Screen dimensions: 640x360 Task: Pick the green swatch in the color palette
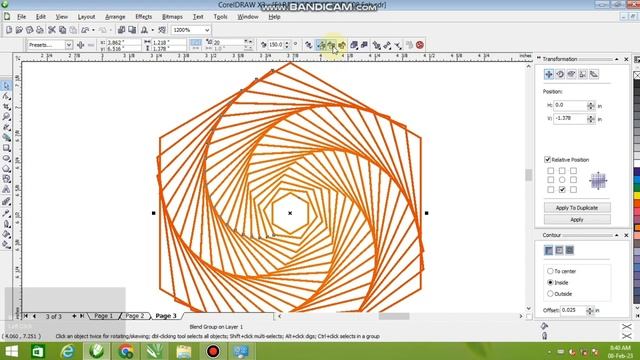637,187
